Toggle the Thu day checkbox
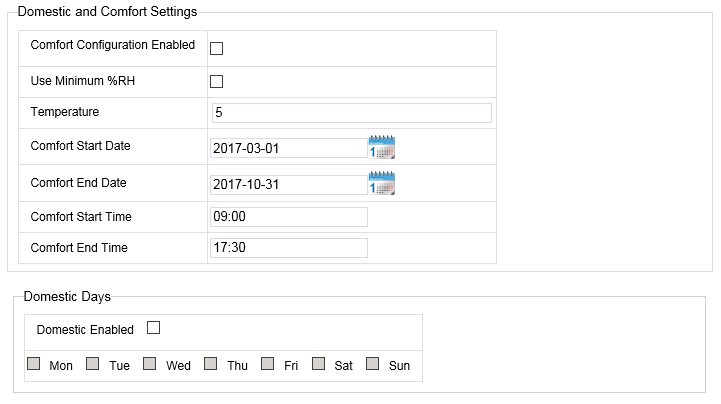 (211, 364)
